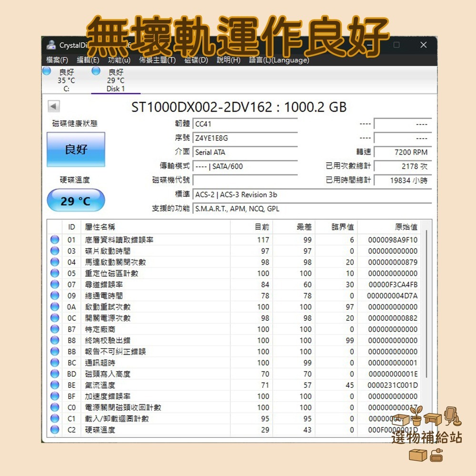The width and height of the screenshot is (476, 476).
Task: Click the blue status circle of C: drive
Action: 47,71
